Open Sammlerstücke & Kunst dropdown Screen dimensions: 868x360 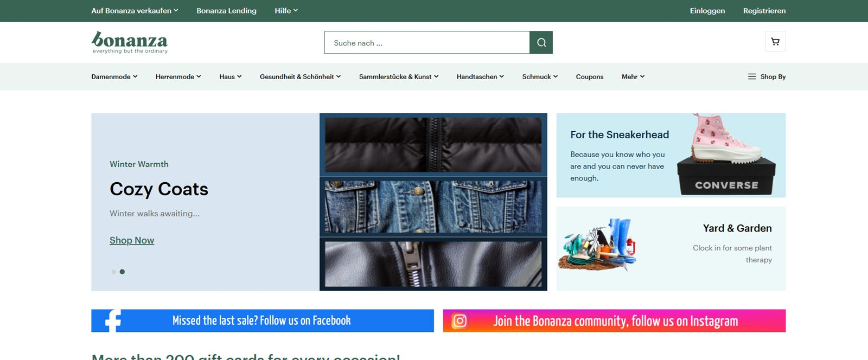(399, 76)
